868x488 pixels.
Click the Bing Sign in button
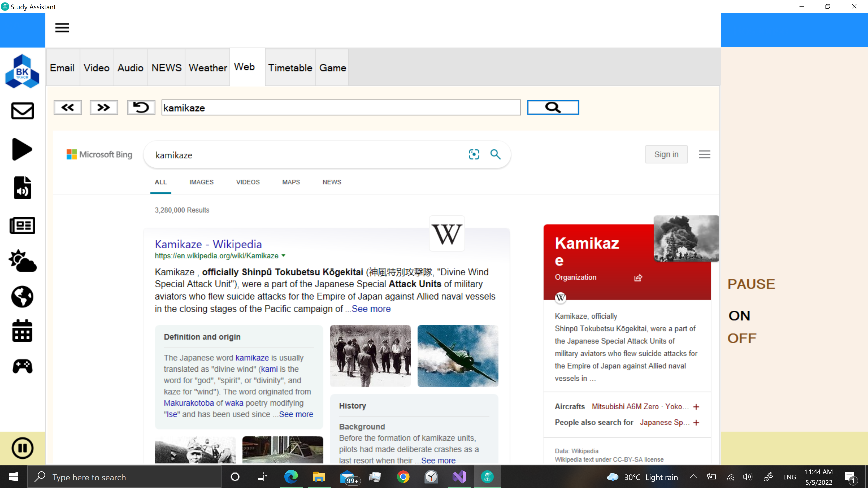[x=666, y=154]
